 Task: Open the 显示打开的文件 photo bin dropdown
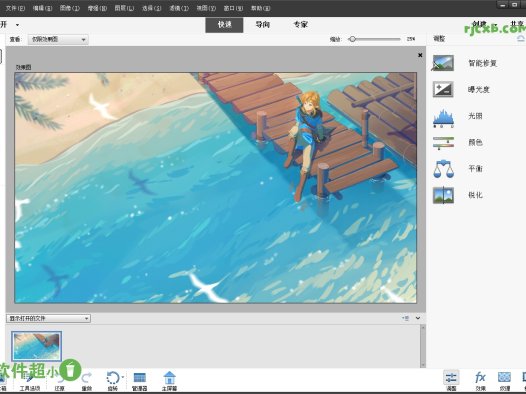pyautogui.click(x=48, y=318)
